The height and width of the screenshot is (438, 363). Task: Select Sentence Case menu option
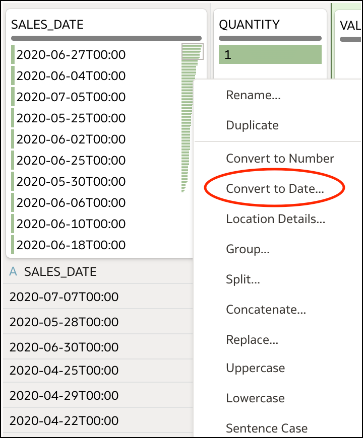click(x=267, y=428)
